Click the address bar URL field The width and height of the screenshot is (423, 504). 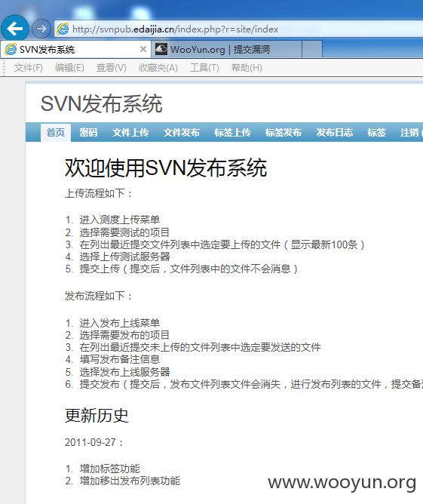coord(238,29)
